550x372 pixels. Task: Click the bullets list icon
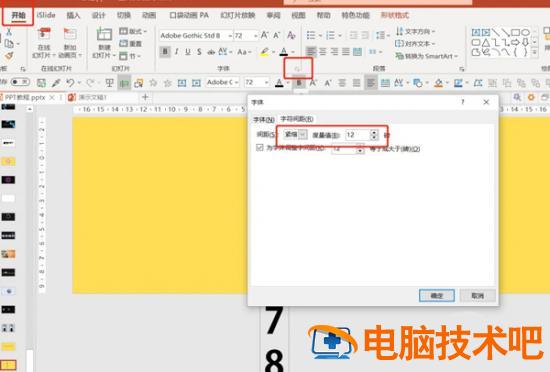tap(311, 35)
